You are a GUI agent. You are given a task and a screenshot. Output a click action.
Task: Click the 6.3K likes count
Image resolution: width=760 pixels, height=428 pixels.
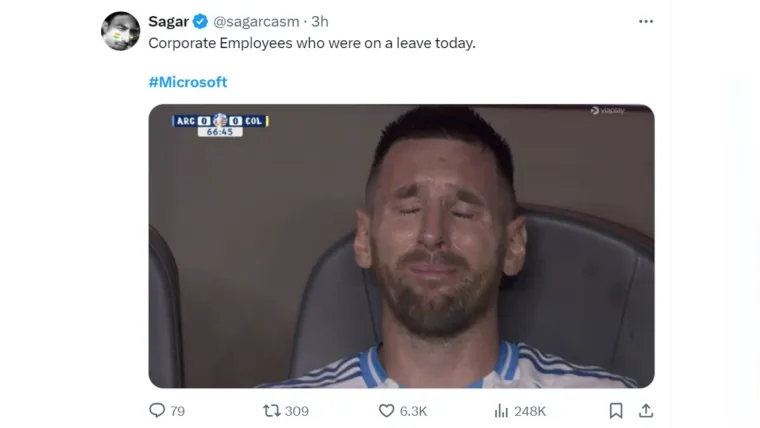414,410
